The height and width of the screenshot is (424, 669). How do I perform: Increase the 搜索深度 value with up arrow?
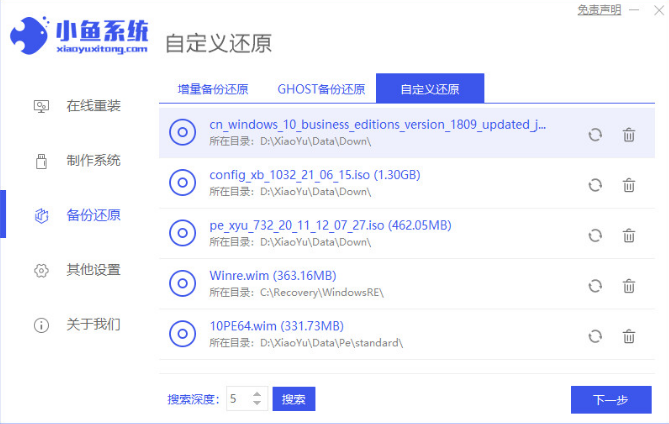[x=257, y=394]
